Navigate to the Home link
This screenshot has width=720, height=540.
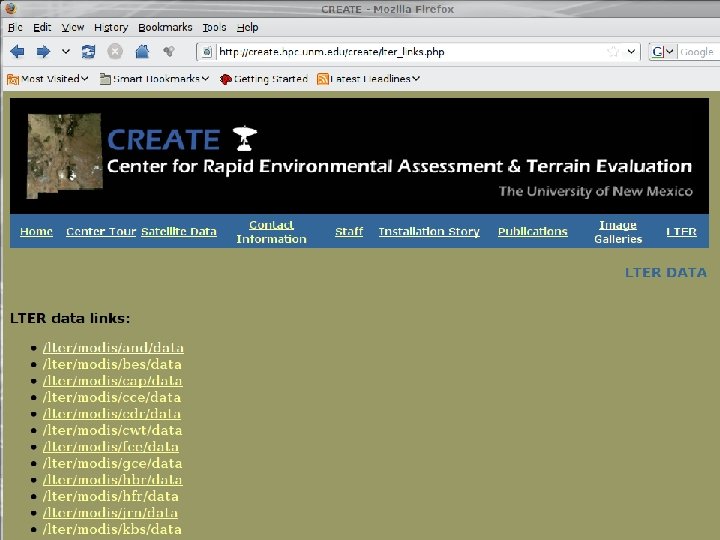[x=36, y=231]
